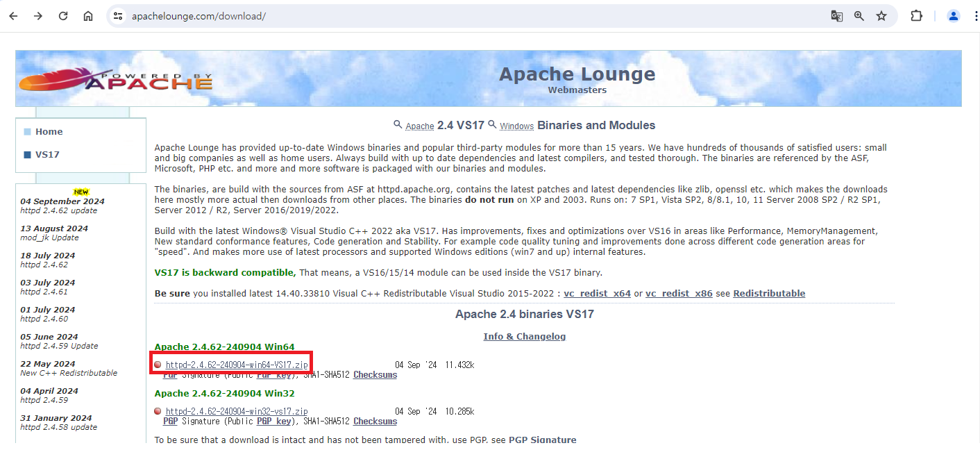Click the Translate page icon
The width and height of the screenshot is (980, 450).
point(837,16)
